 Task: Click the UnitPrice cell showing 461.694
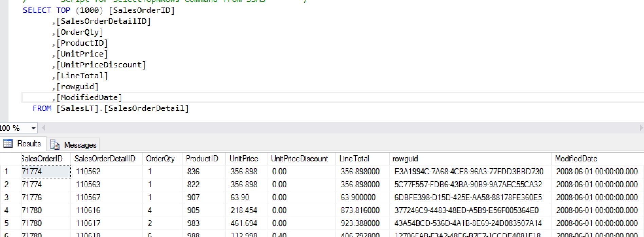[x=246, y=223]
